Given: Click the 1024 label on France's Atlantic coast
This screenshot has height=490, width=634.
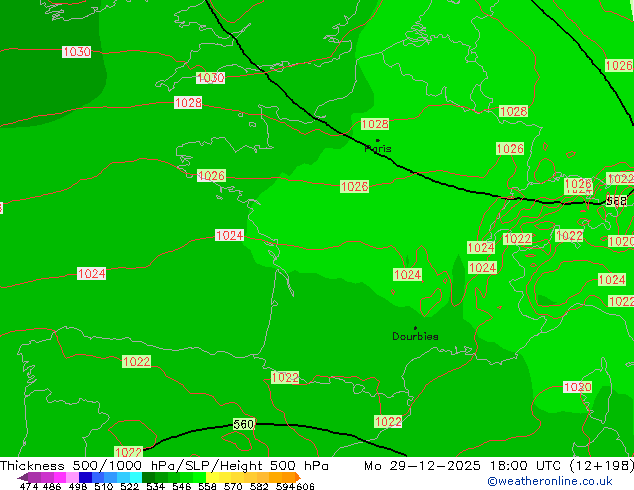Looking at the screenshot, I should pyautogui.click(x=229, y=235).
